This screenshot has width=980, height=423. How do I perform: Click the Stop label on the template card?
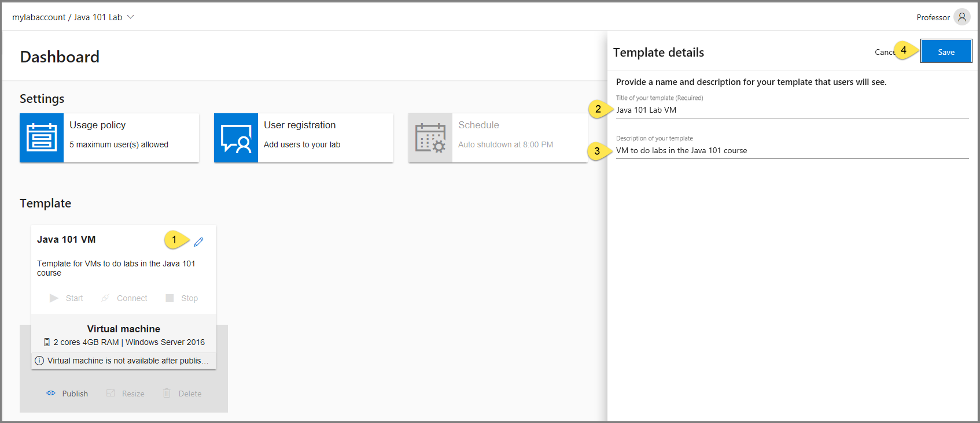[x=189, y=298]
